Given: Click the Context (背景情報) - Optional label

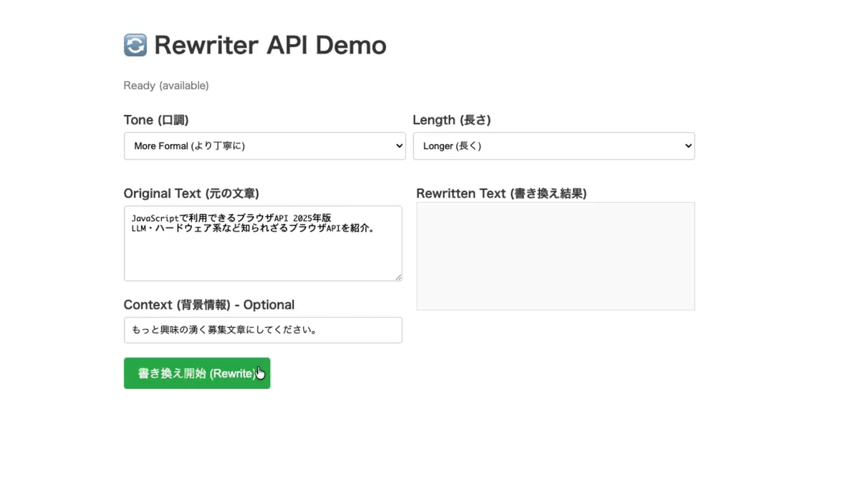Looking at the screenshot, I should (x=208, y=305).
